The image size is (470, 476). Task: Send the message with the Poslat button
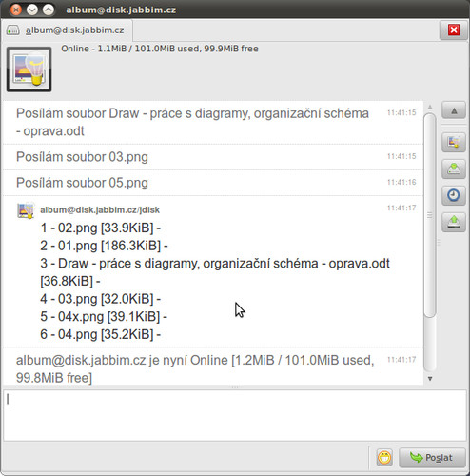pos(432,457)
